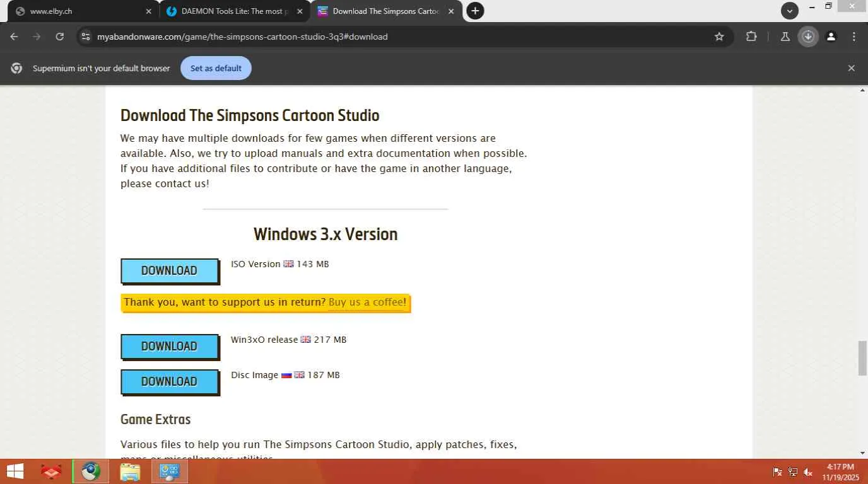Click the scrollbar down arrow
The height and width of the screenshot is (484, 868).
[x=862, y=453]
